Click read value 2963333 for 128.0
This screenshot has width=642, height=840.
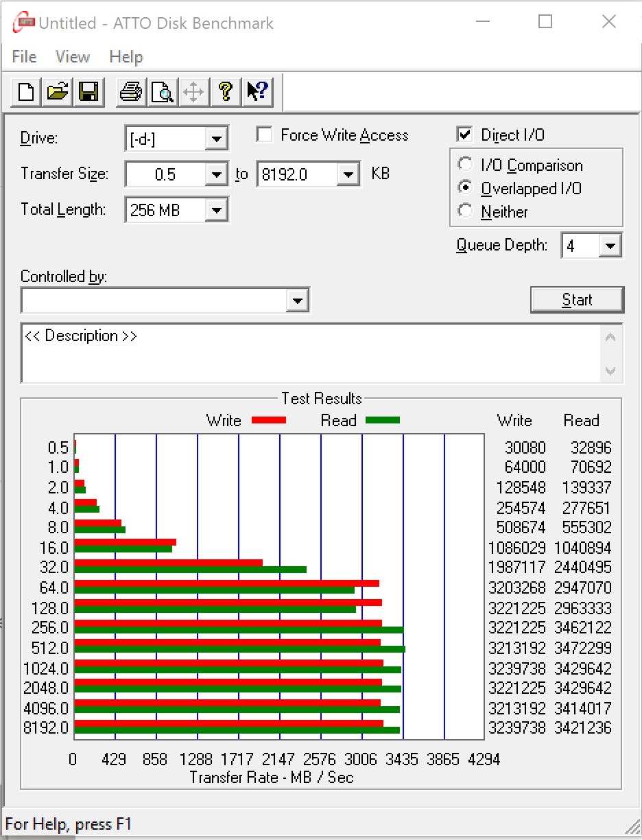click(x=582, y=609)
